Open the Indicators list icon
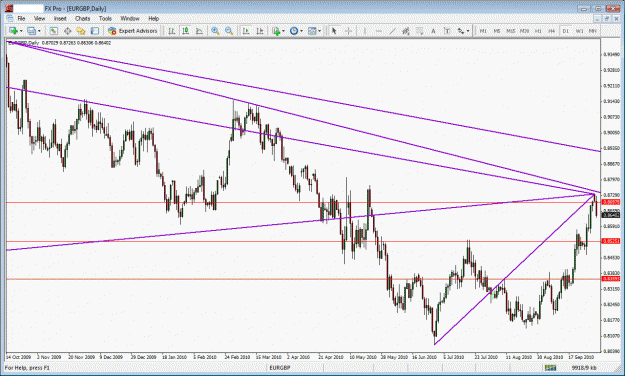 point(276,31)
